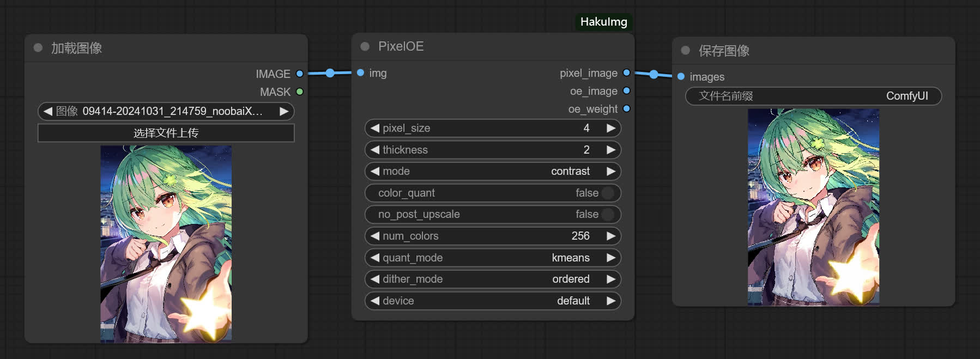This screenshot has width=980, height=359.
Task: Click the pixel_image output socket
Action: pyautogui.click(x=626, y=72)
